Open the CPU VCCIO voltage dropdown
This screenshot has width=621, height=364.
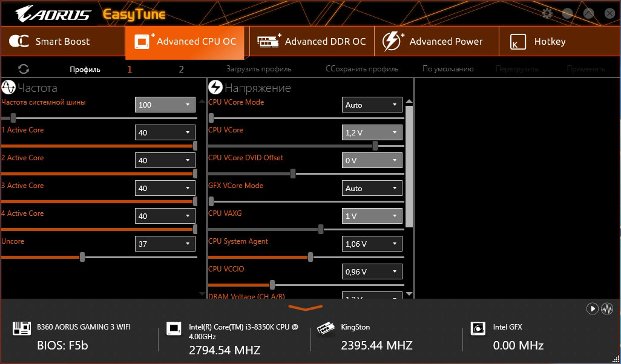click(x=372, y=271)
